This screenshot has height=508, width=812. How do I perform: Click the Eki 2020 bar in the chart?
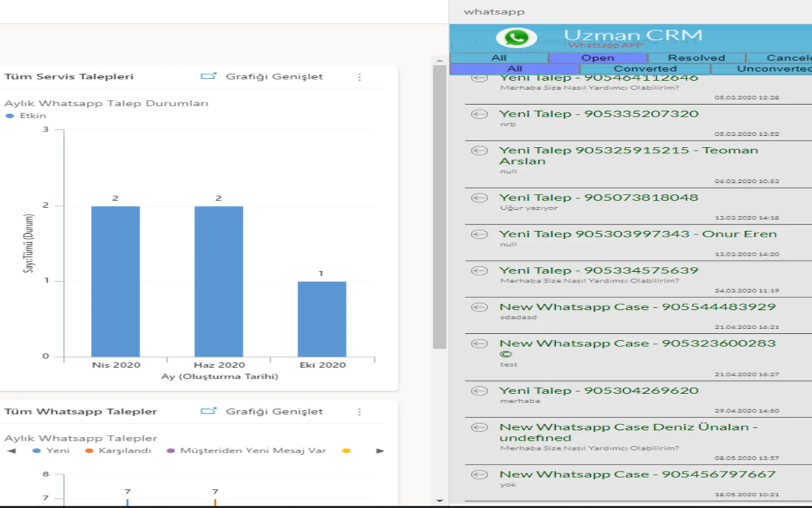click(322, 319)
